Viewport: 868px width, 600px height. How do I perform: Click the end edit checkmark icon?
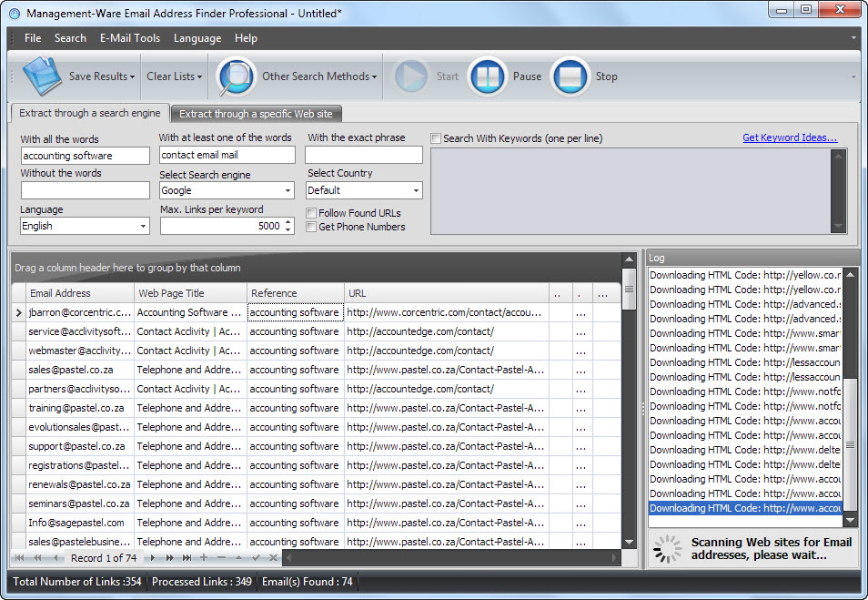tap(256, 558)
